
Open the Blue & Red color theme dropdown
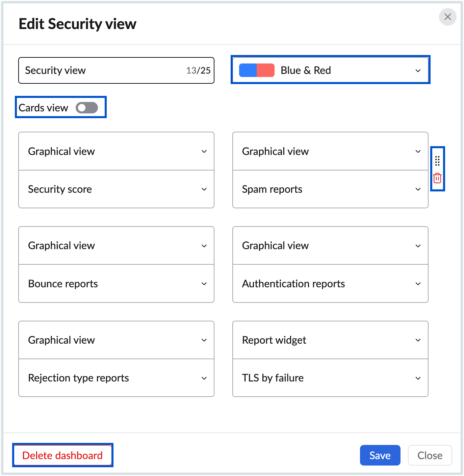330,70
